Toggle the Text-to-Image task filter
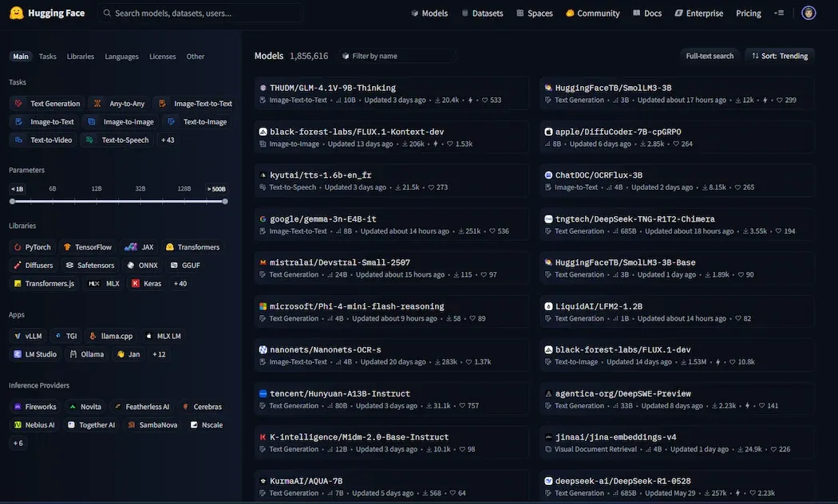This screenshot has width=838, height=504. (197, 122)
